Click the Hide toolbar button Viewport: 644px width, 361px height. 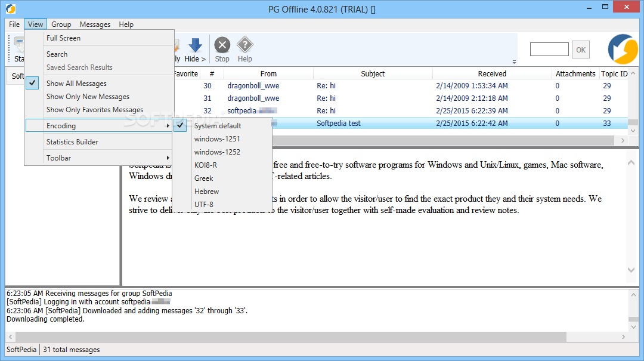tap(195, 50)
